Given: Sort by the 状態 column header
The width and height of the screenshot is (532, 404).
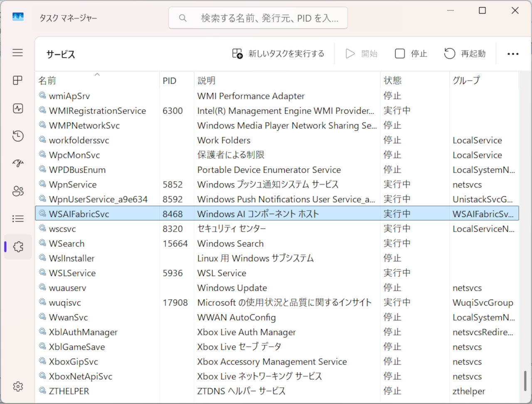Looking at the screenshot, I should 415,80.
